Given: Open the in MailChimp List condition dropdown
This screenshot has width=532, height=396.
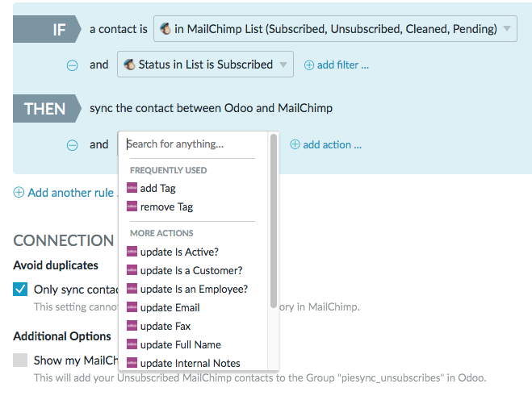Looking at the screenshot, I should click(335, 29).
